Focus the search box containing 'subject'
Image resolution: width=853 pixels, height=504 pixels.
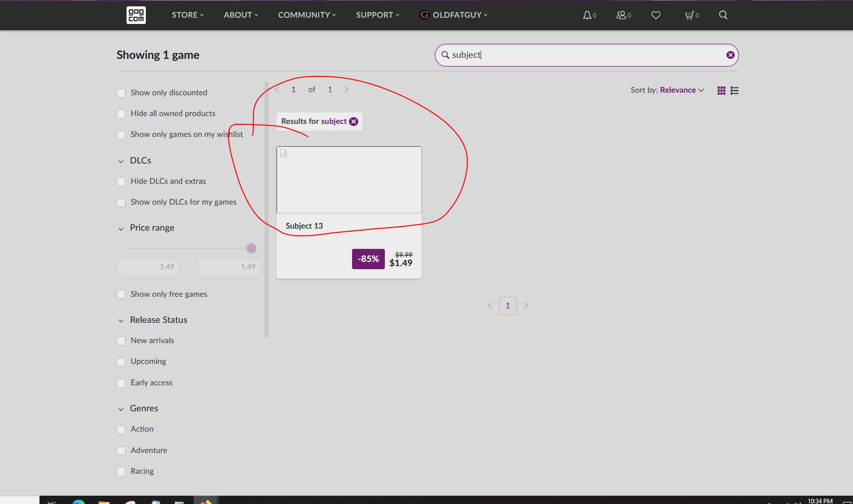pyautogui.click(x=586, y=55)
